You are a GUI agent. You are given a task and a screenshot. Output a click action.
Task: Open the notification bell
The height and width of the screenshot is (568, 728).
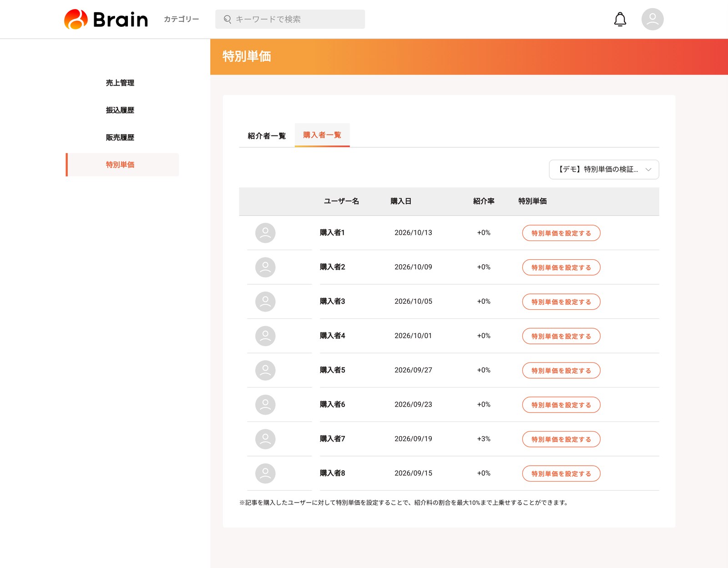620,19
